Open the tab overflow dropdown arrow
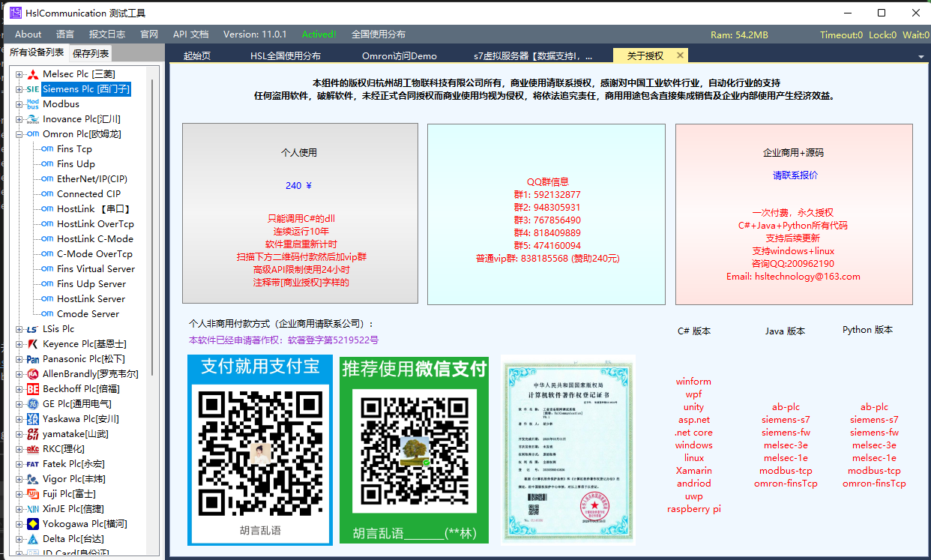Screen dimensions: 931x560 pyautogui.click(x=921, y=57)
